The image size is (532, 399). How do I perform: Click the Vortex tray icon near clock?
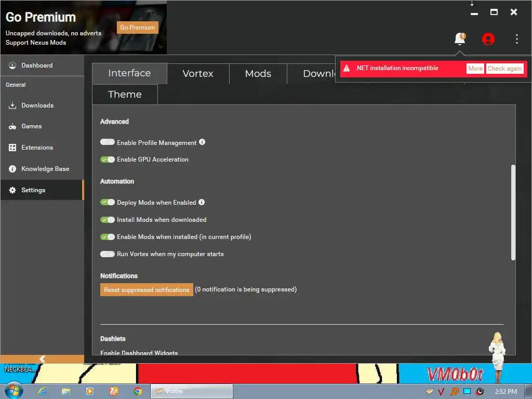[x=429, y=392]
